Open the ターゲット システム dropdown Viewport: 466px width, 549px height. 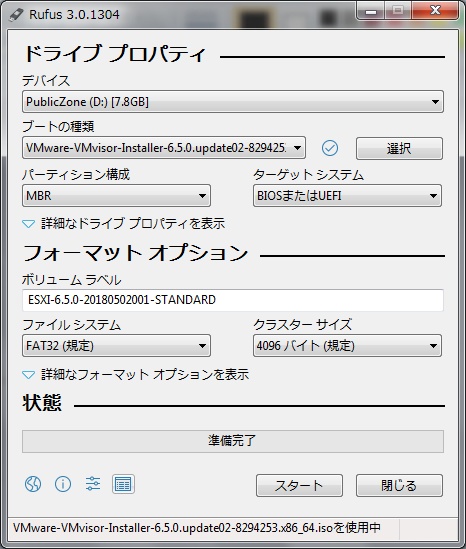pyautogui.click(x=347, y=195)
